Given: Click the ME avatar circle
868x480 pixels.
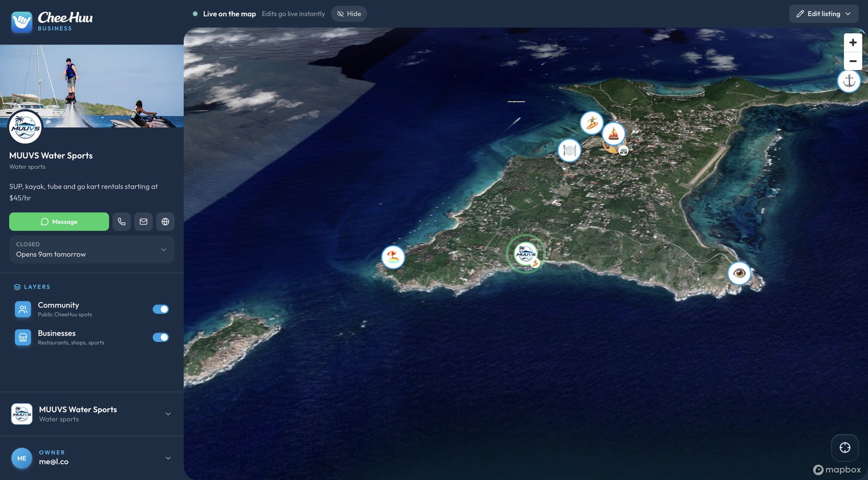Looking at the screenshot, I should click(22, 458).
